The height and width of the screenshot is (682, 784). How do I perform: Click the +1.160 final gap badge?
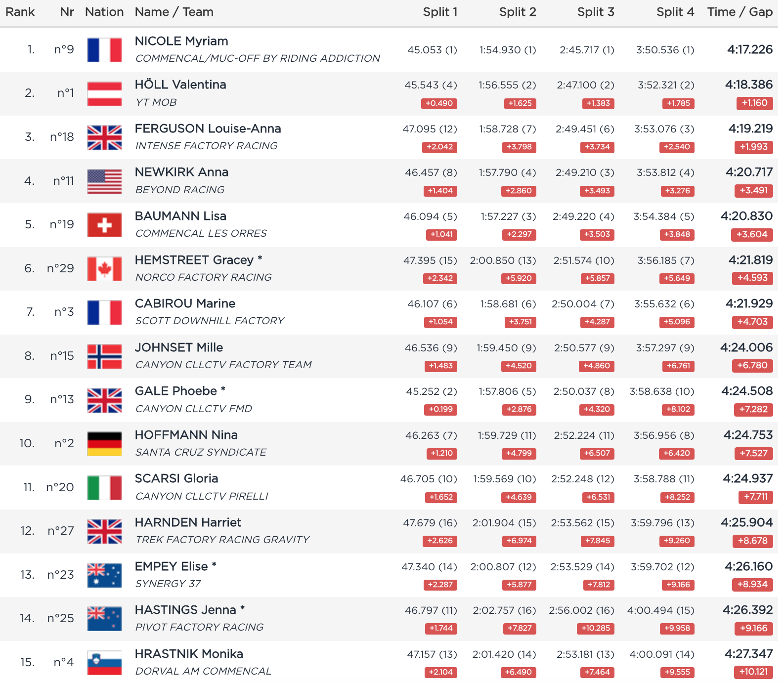754,103
